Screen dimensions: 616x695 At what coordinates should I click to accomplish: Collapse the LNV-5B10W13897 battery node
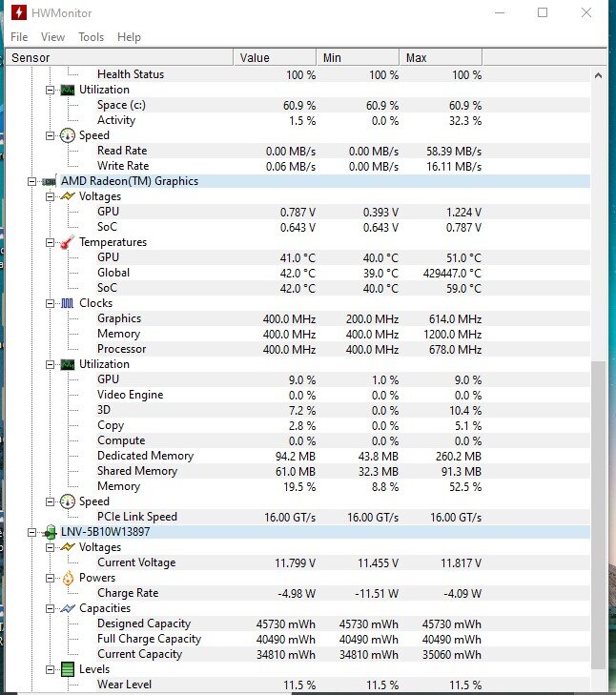pyautogui.click(x=31, y=532)
